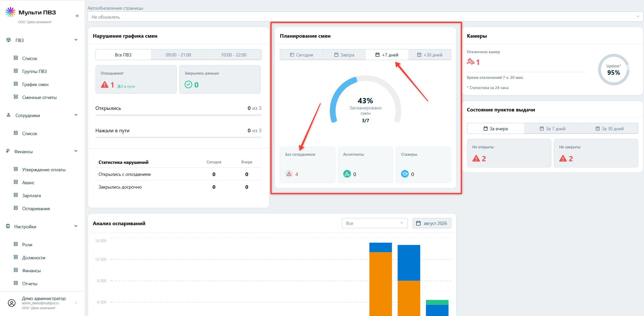The image size is (644, 316).
Task: Click the в пути people icon under Опаздывают
Action: [119, 87]
